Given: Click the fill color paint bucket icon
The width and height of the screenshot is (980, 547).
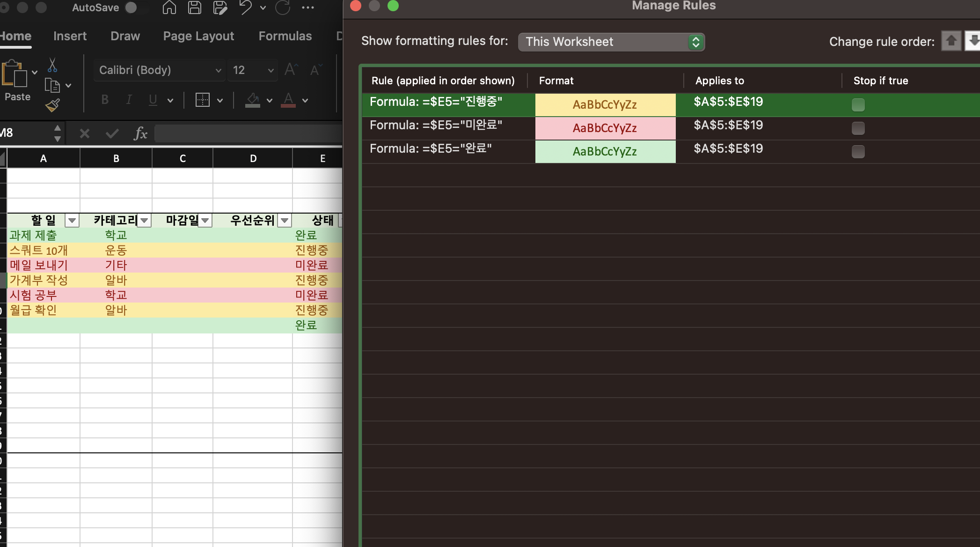Looking at the screenshot, I should tap(253, 100).
